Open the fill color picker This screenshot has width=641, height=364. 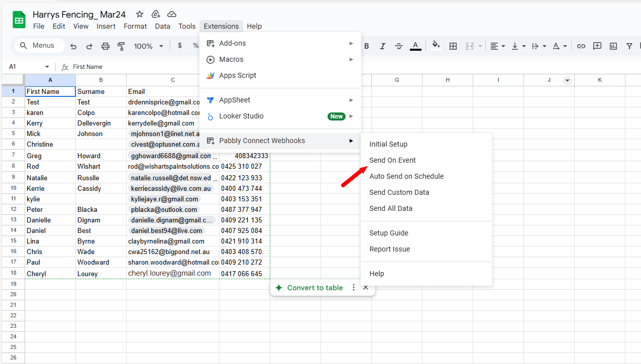tap(436, 46)
